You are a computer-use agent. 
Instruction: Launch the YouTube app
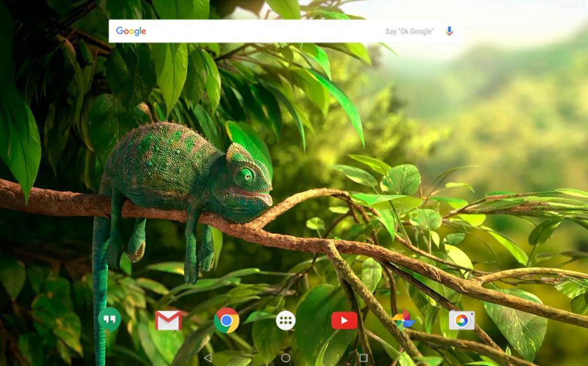345,321
